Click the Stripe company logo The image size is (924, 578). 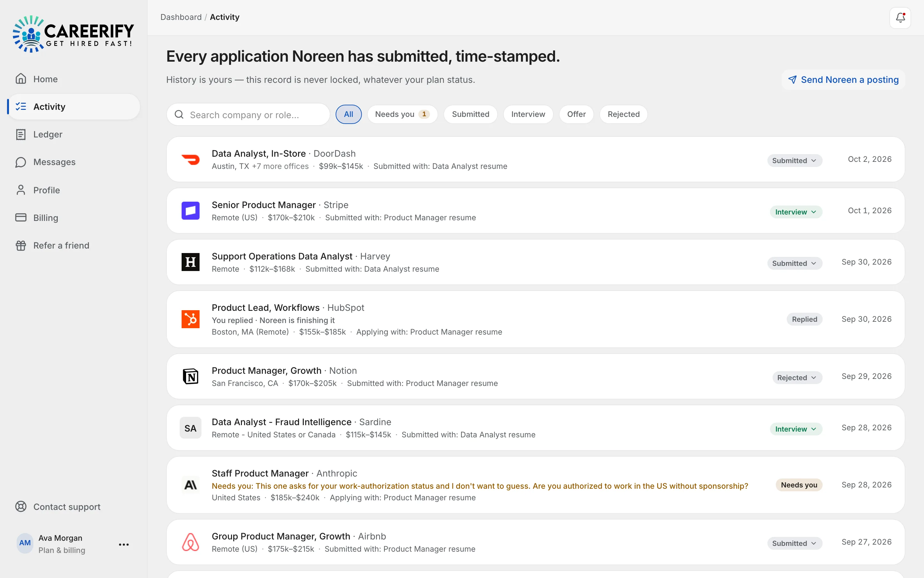(x=191, y=211)
